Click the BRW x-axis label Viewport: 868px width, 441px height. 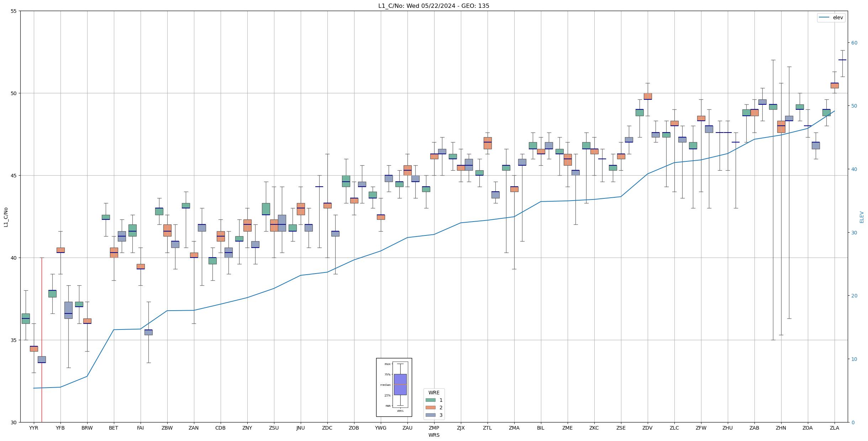point(87,428)
